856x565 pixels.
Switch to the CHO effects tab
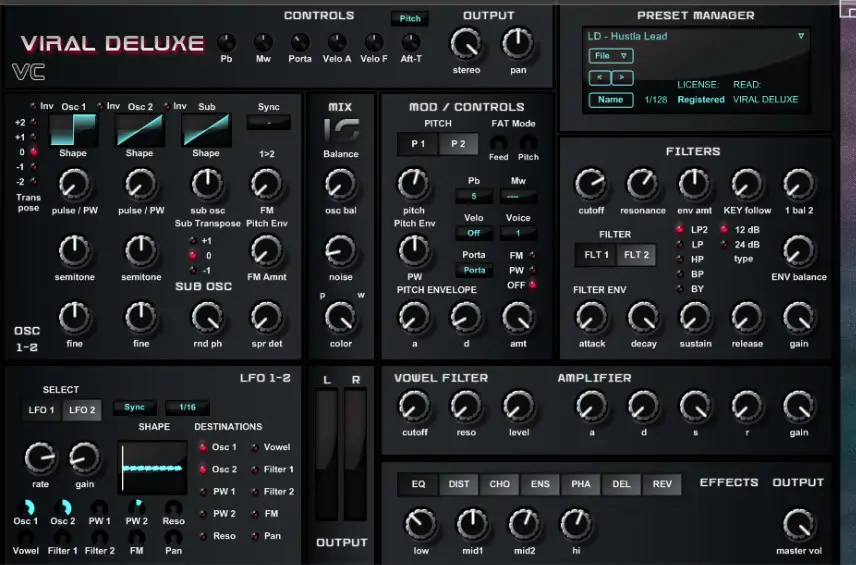pyautogui.click(x=500, y=484)
